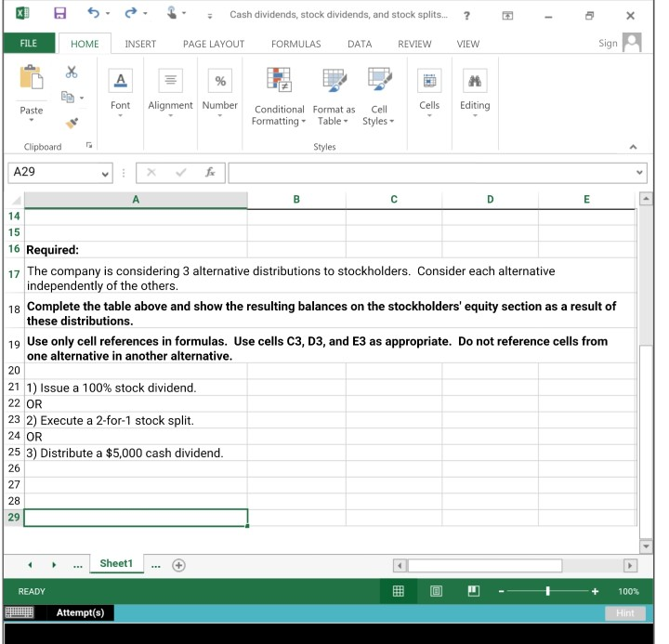Switch to Page Break Preview view

[x=473, y=591]
